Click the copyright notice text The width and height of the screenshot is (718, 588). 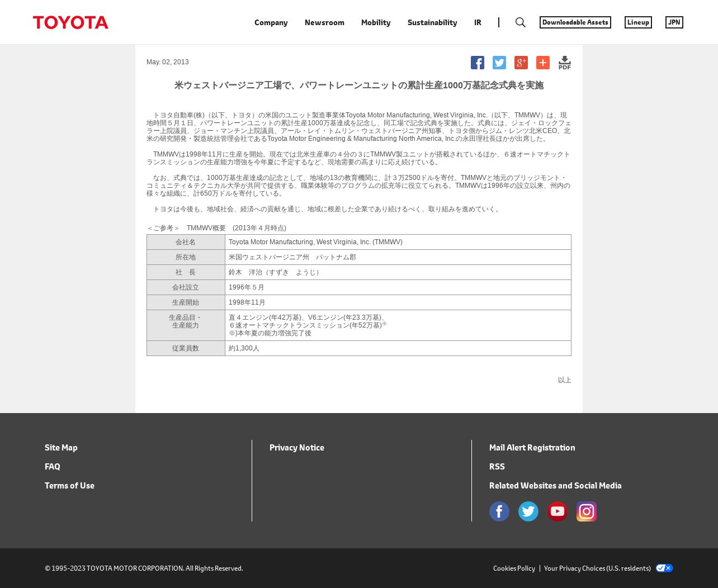point(144,568)
